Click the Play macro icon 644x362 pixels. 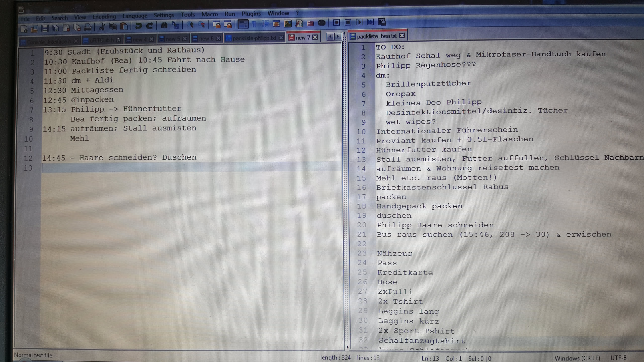point(359,22)
